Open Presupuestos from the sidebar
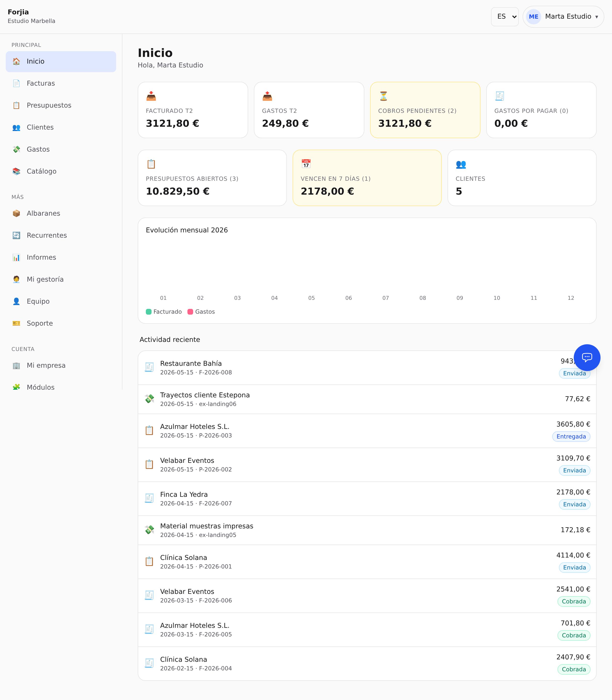This screenshot has width=612, height=700. (x=61, y=105)
